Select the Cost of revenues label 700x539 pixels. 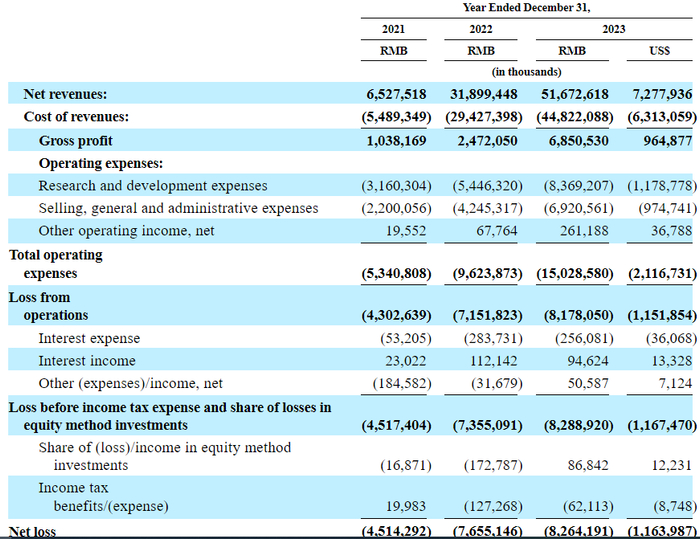point(76,117)
